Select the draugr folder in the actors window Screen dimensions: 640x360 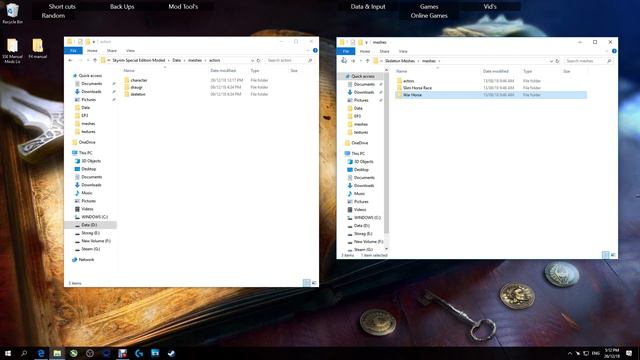point(136,87)
